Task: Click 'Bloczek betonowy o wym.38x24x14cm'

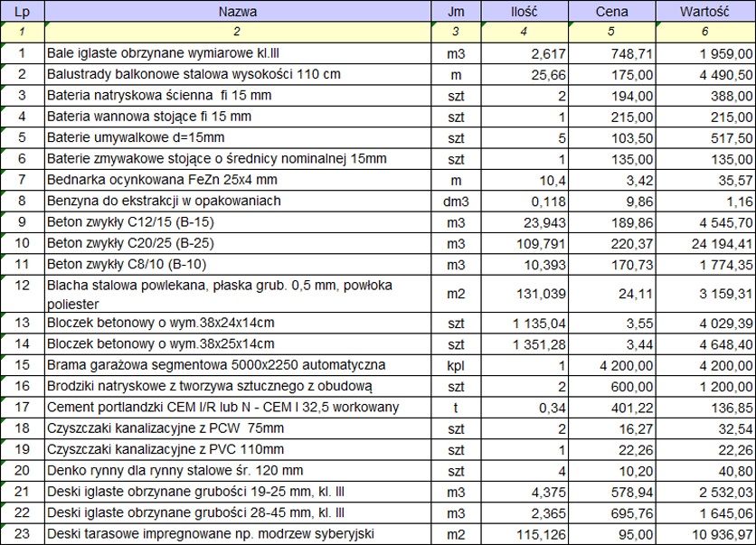Action: coord(238,323)
